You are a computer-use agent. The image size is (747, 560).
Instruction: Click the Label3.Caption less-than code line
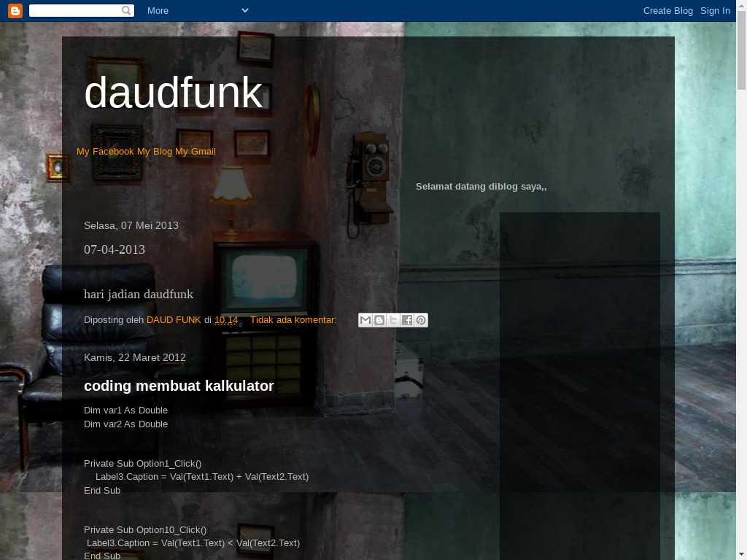tap(193, 543)
